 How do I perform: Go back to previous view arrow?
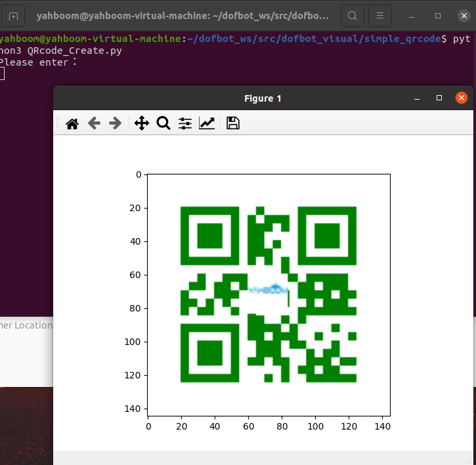click(x=94, y=123)
